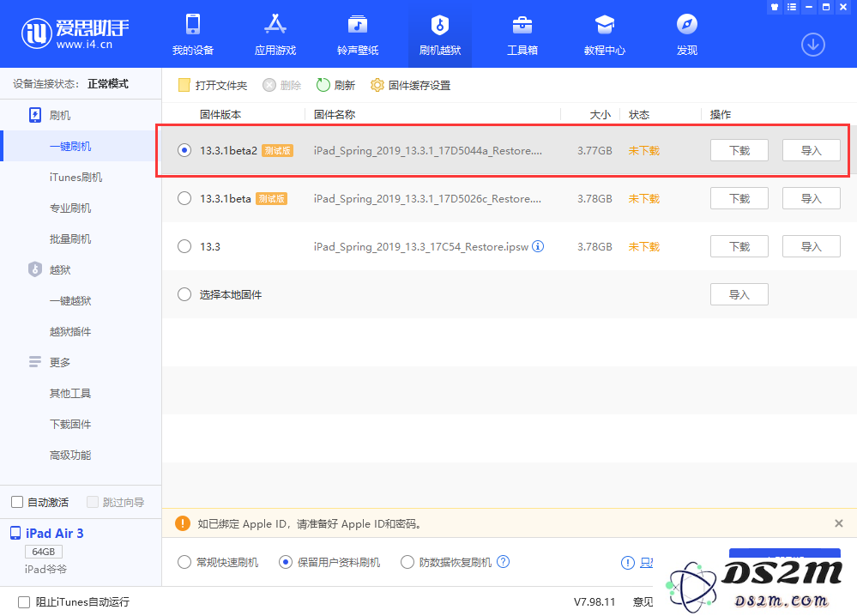Select 选择本地固件 radio button
The width and height of the screenshot is (857, 616).
(184, 294)
